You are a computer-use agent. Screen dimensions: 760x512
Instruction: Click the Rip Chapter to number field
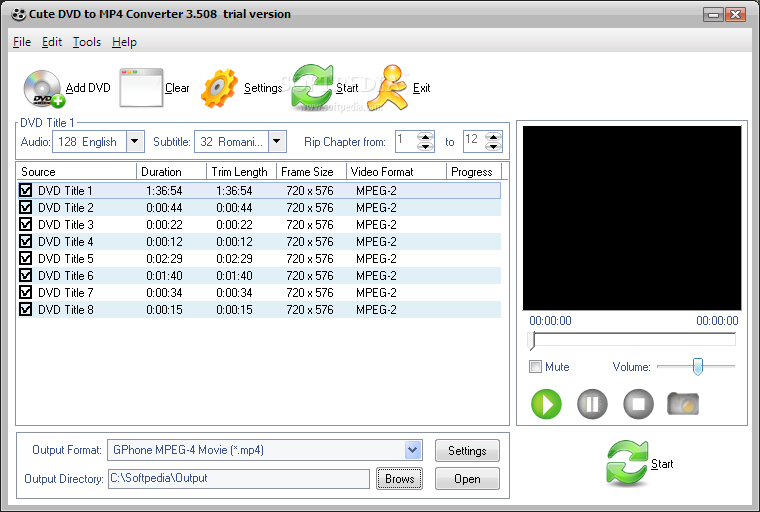pyautogui.click(x=474, y=142)
